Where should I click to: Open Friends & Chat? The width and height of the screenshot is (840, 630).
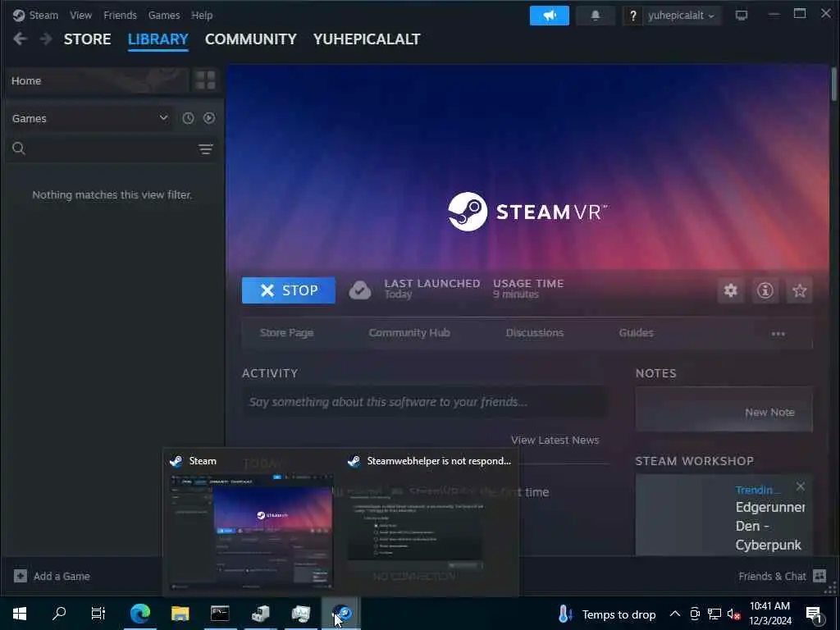[x=782, y=576]
